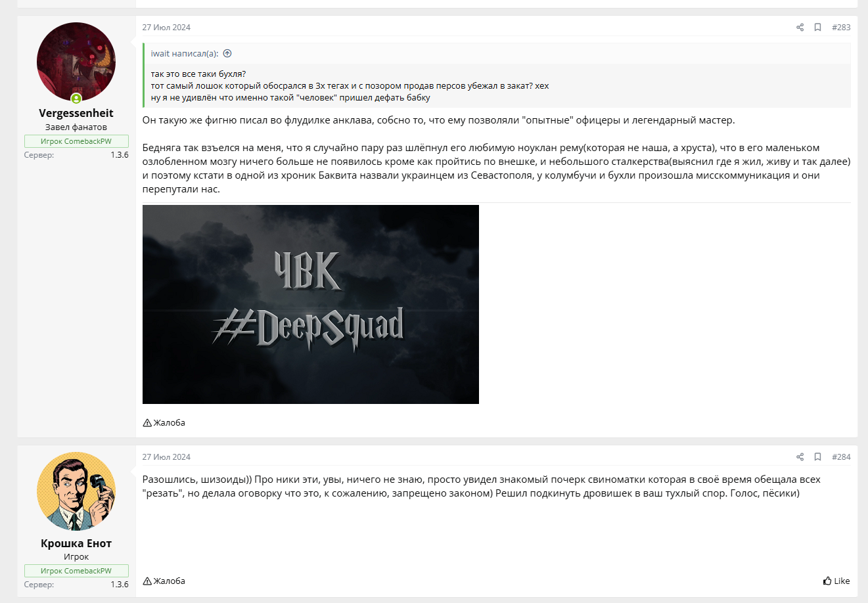868x603 pixels.
Task: Click Игрок ComebackPW badge under Vergessenheit
Action: point(76,141)
